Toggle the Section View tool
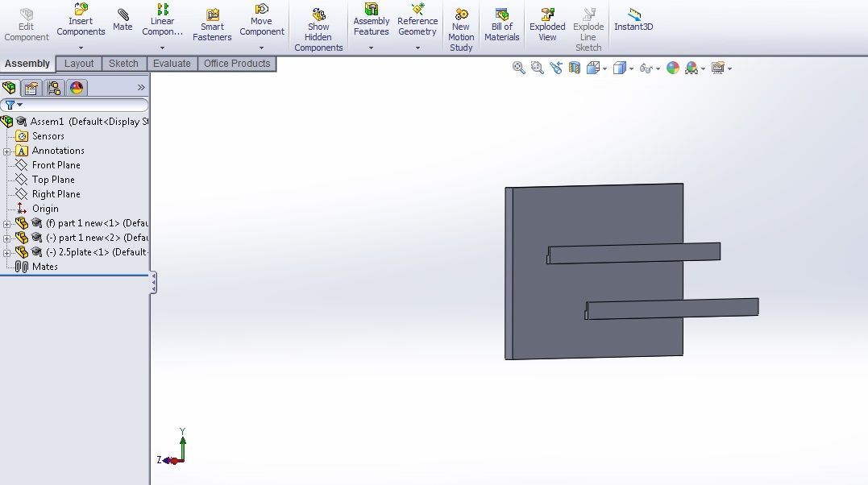The height and width of the screenshot is (485, 868). click(x=574, y=68)
